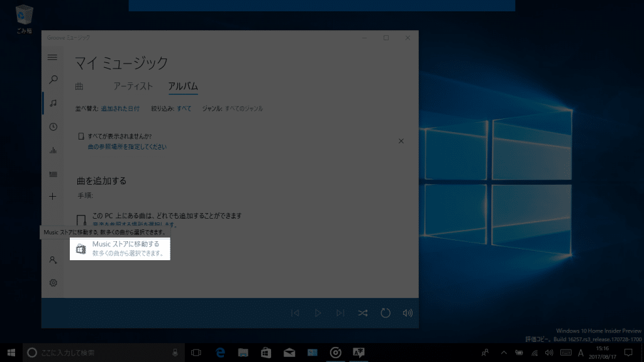Image resolution: width=644 pixels, height=362 pixels.
Task: Create new playlist with plus icon
Action: 53,197
